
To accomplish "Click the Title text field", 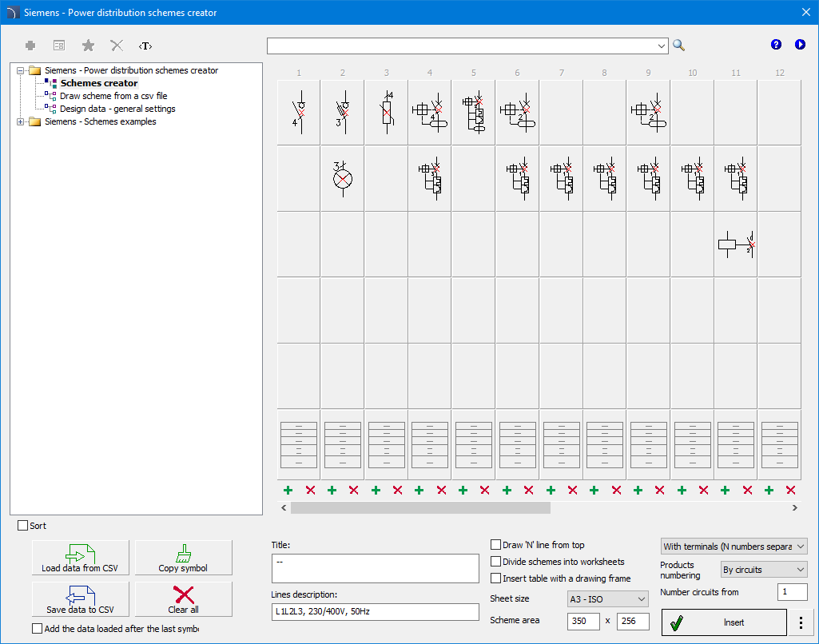I will [375, 568].
